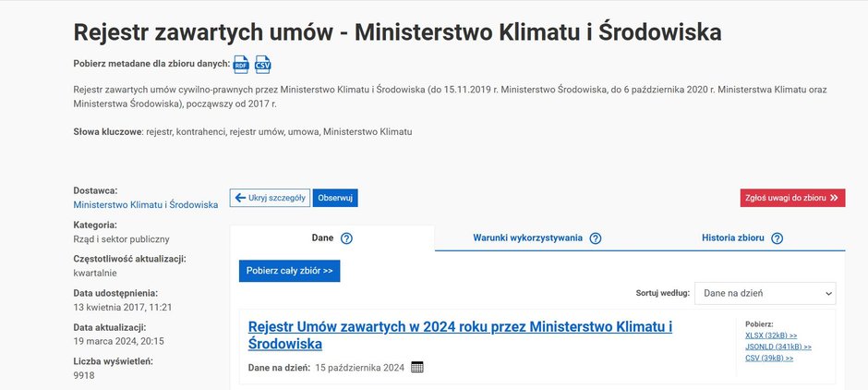Click the Obserwuj button
868x390 pixels.
pos(335,198)
